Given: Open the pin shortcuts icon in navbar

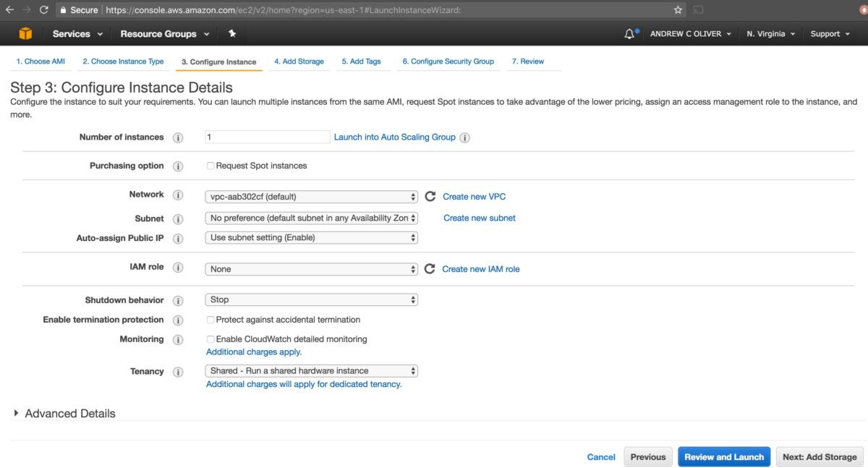Looking at the screenshot, I should [x=232, y=33].
